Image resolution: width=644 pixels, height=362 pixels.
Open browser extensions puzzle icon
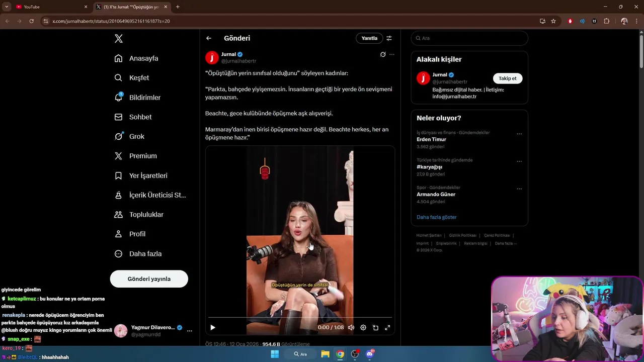click(606, 21)
